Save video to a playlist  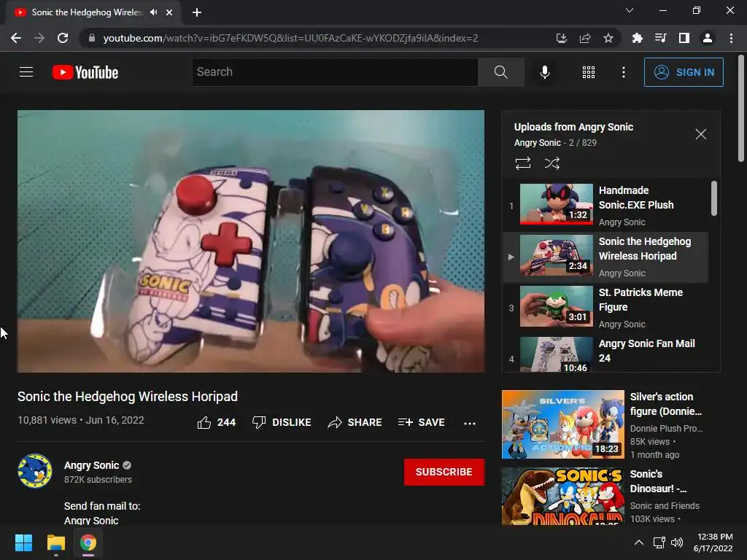tap(422, 422)
